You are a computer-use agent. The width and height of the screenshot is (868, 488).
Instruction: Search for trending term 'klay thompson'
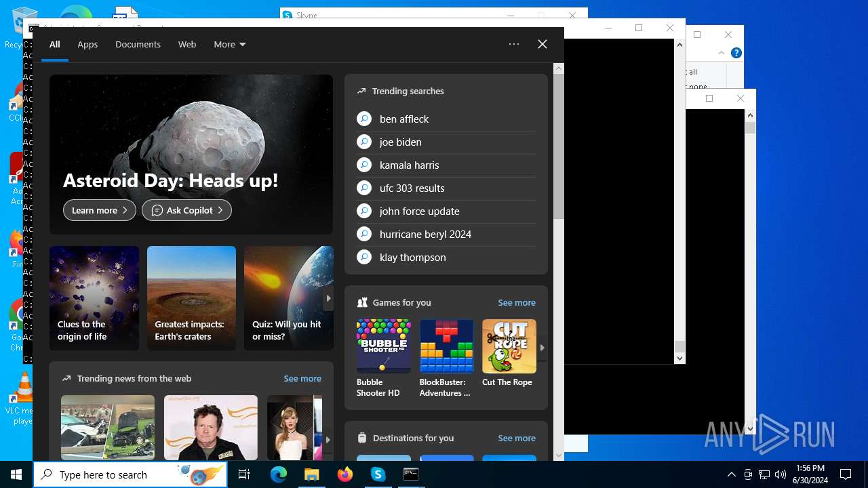pyautogui.click(x=413, y=257)
